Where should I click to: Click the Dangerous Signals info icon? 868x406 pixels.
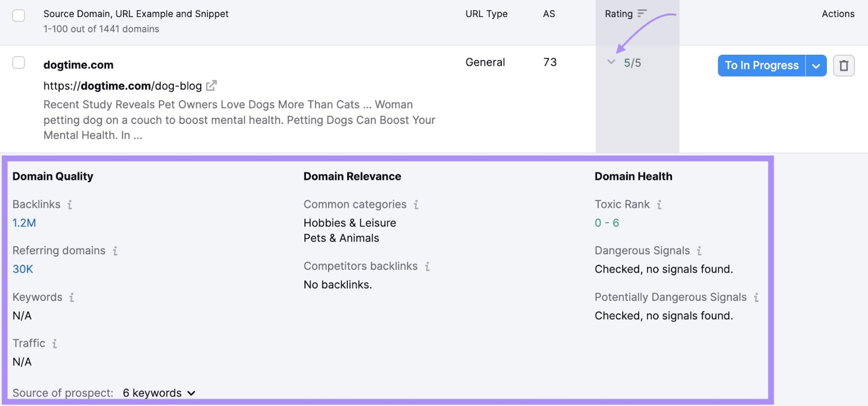tap(700, 251)
